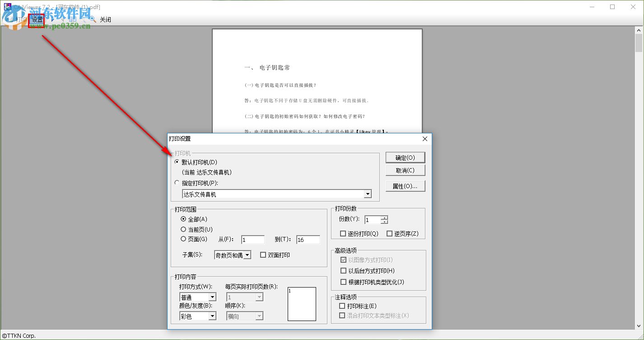Select the facing-pages view icon
Screen dimensions: 644x340
tap(73, 19)
